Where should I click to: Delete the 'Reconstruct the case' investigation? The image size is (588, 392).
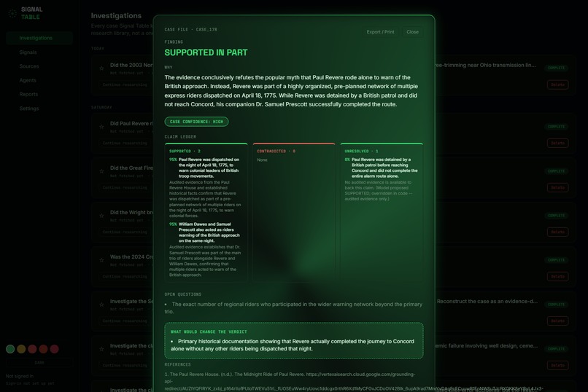(557, 321)
